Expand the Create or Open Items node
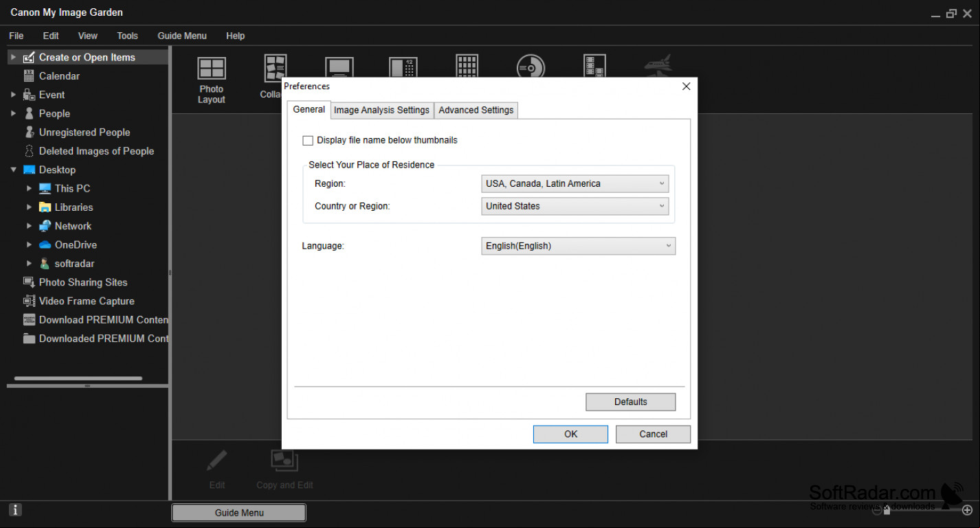The width and height of the screenshot is (980, 528). click(x=13, y=58)
